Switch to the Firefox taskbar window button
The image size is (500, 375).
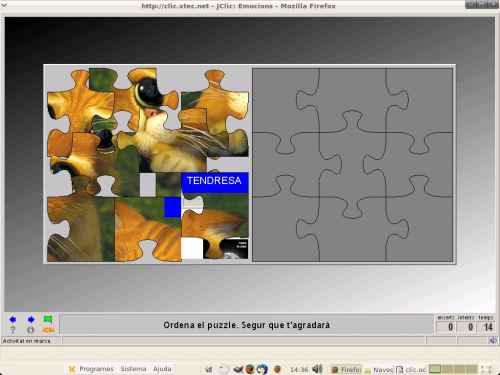(346, 369)
